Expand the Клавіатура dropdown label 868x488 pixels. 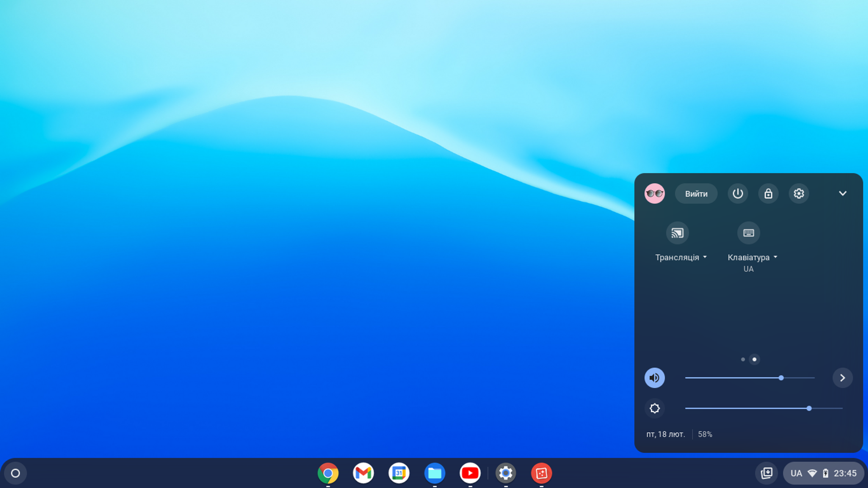click(x=752, y=257)
